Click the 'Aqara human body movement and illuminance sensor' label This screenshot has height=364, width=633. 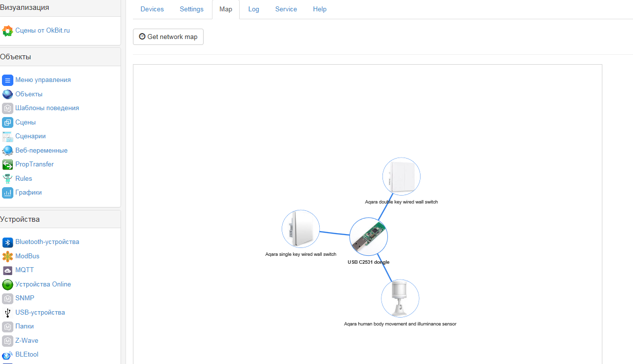[400, 324]
